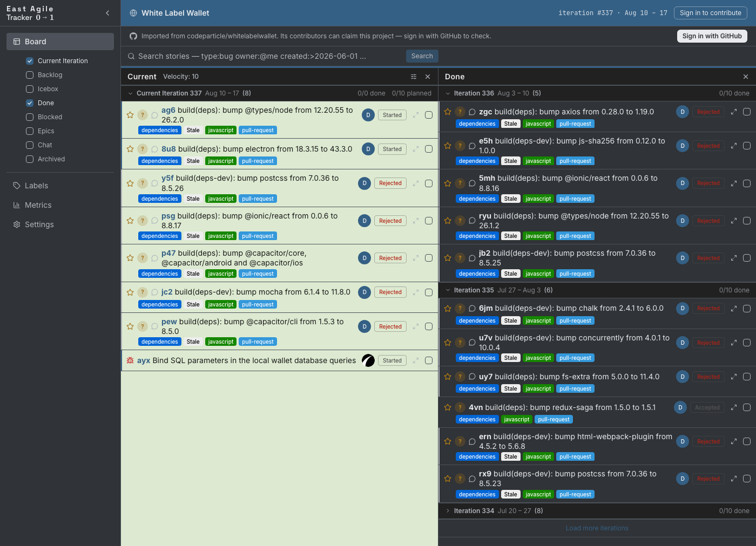Filter by Stale label on zgc

pos(511,124)
